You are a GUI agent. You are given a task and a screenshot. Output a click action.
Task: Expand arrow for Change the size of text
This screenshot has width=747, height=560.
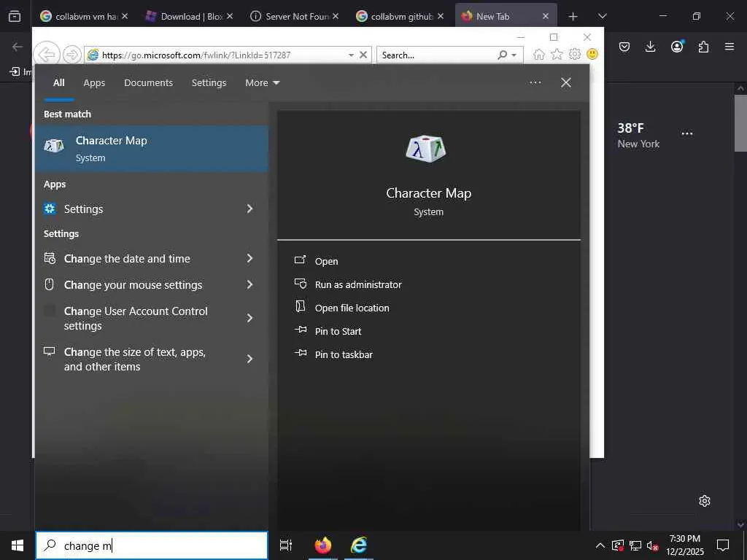tap(249, 359)
